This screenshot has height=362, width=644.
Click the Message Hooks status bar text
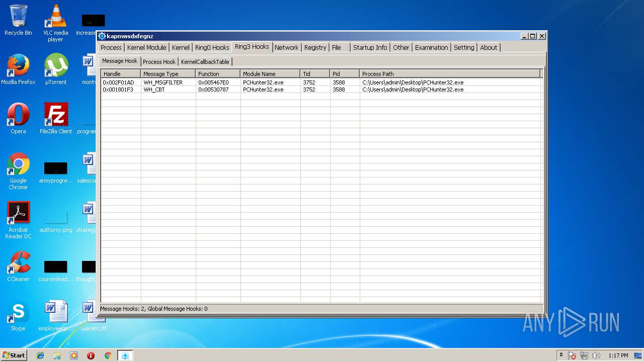(154, 309)
